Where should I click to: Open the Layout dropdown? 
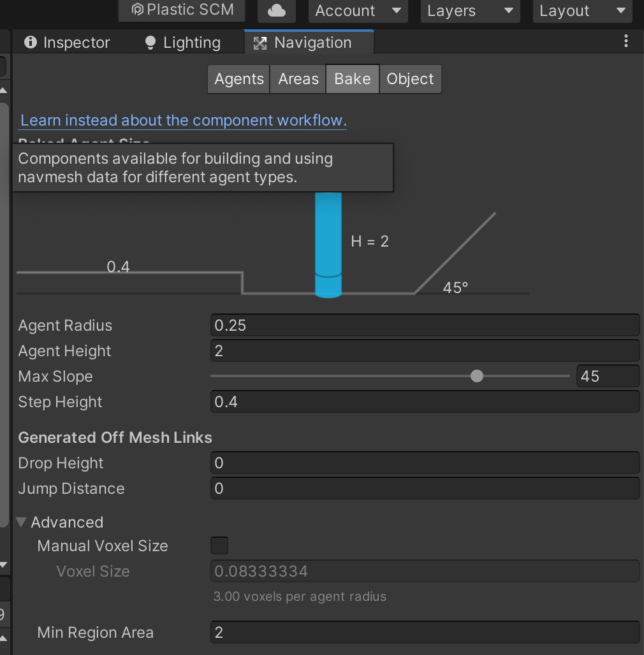pos(581,10)
